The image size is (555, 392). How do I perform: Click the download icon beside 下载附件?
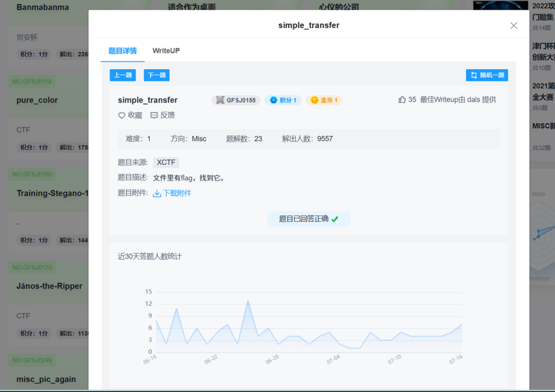tap(157, 193)
